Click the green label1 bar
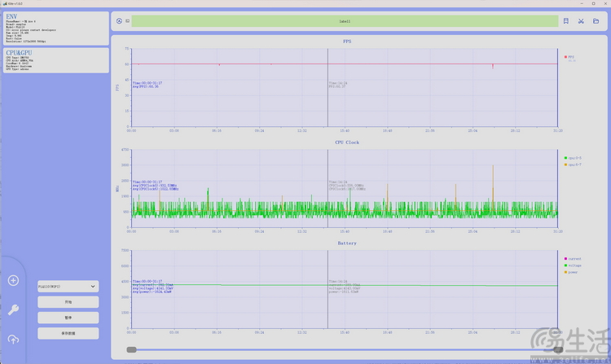 [345, 21]
